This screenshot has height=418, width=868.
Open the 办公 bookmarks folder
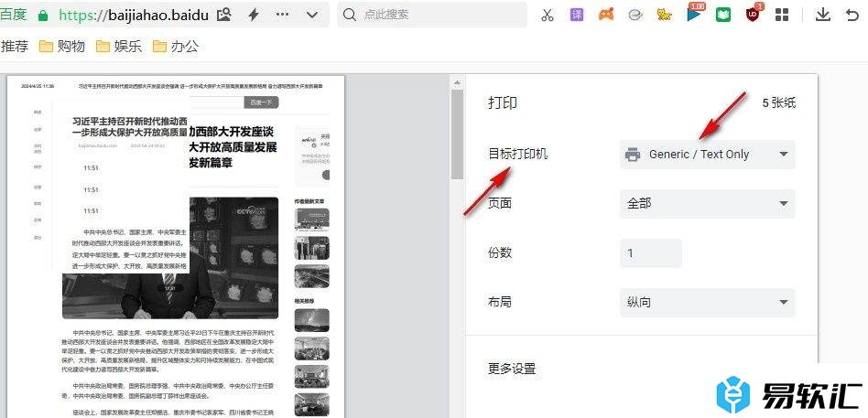pyautogui.click(x=176, y=47)
